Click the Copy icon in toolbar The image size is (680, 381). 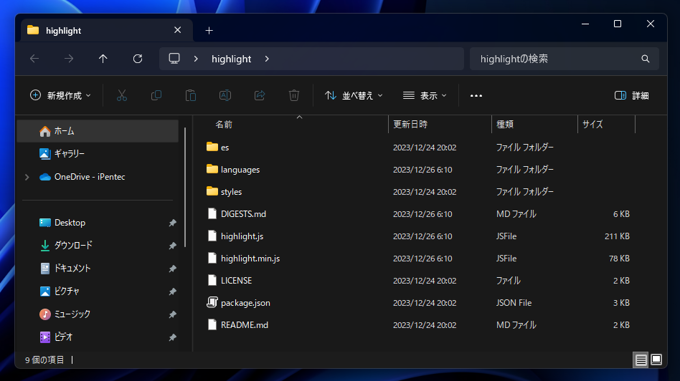pyautogui.click(x=156, y=95)
